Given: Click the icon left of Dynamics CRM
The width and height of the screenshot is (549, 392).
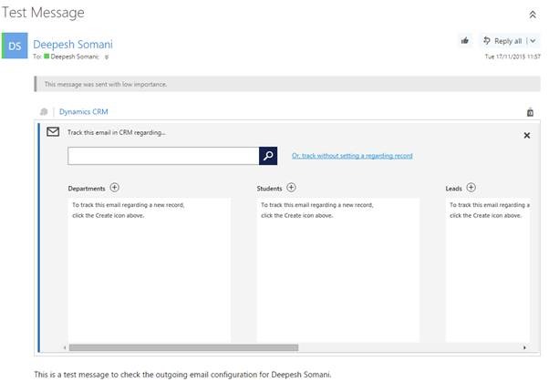Looking at the screenshot, I should pyautogui.click(x=44, y=112).
